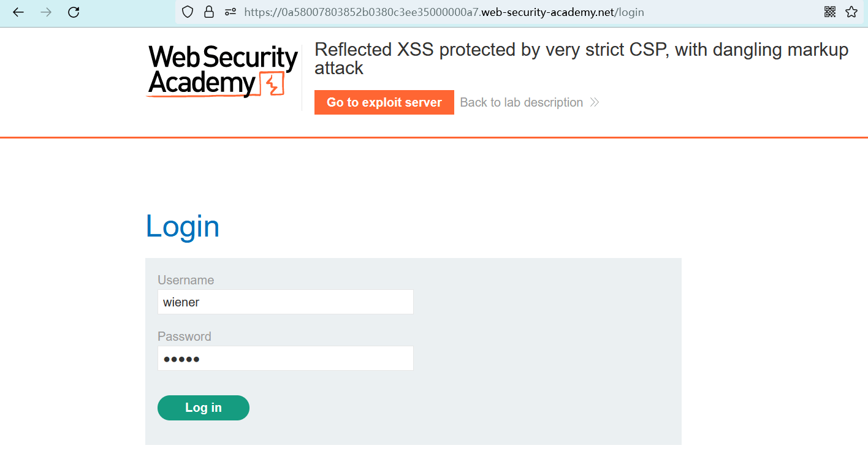The height and width of the screenshot is (467, 868).
Task: Click the double chevron after lab description
Action: tap(594, 102)
